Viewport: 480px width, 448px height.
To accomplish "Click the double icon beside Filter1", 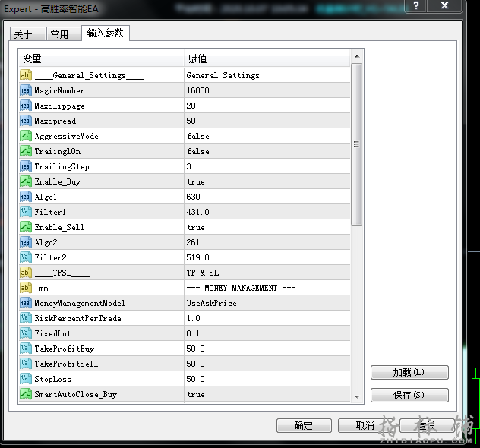I will coord(26,212).
